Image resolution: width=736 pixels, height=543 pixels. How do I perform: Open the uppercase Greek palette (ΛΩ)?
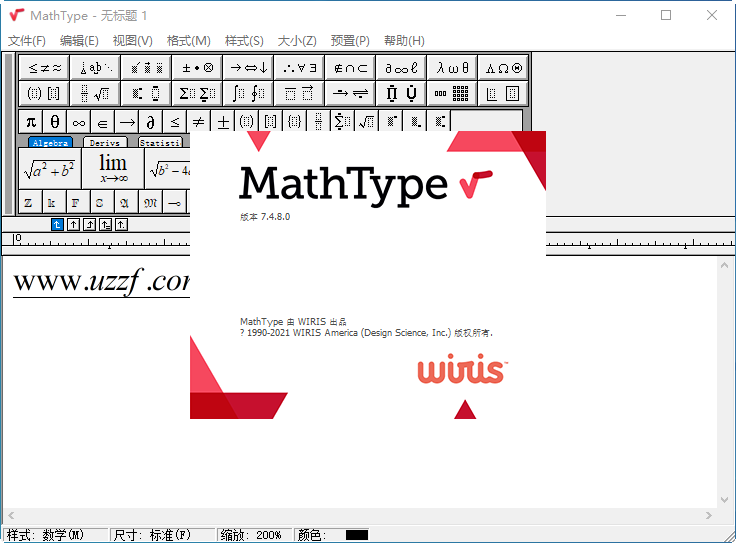coord(503,68)
